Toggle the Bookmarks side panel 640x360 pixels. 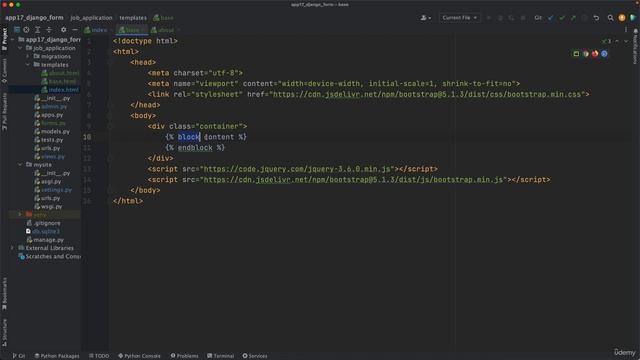[4, 294]
